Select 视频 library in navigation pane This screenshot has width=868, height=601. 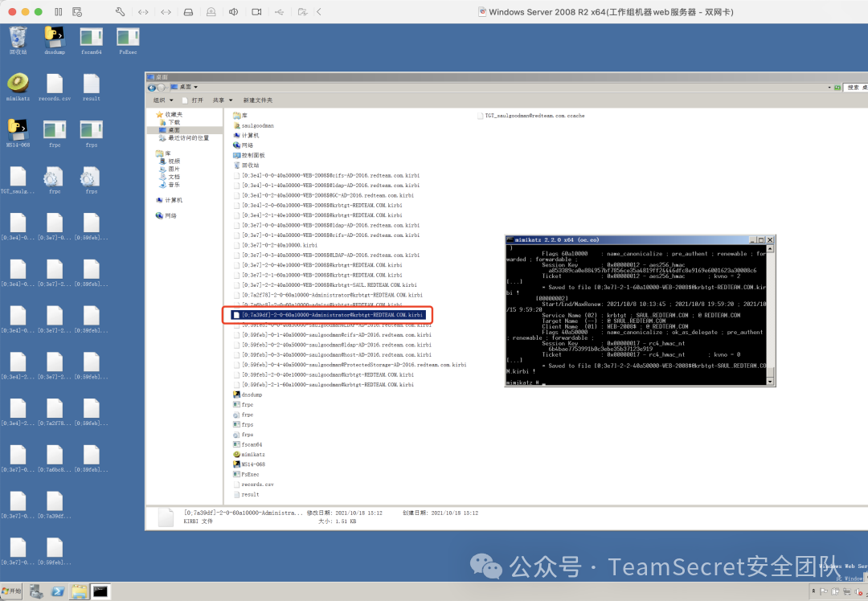(x=170, y=161)
